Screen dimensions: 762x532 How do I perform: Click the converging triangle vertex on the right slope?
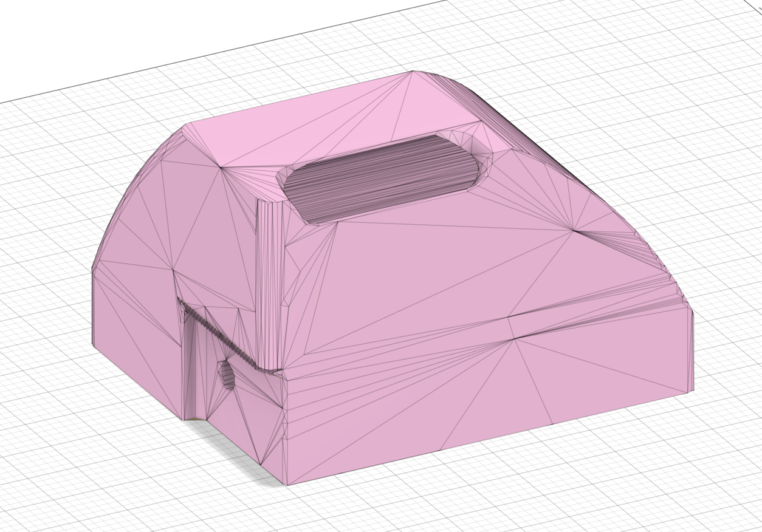pyautogui.click(x=574, y=230)
